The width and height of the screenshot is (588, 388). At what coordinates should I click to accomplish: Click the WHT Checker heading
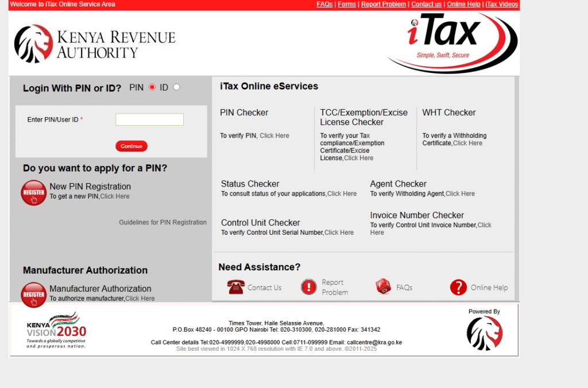[449, 112]
